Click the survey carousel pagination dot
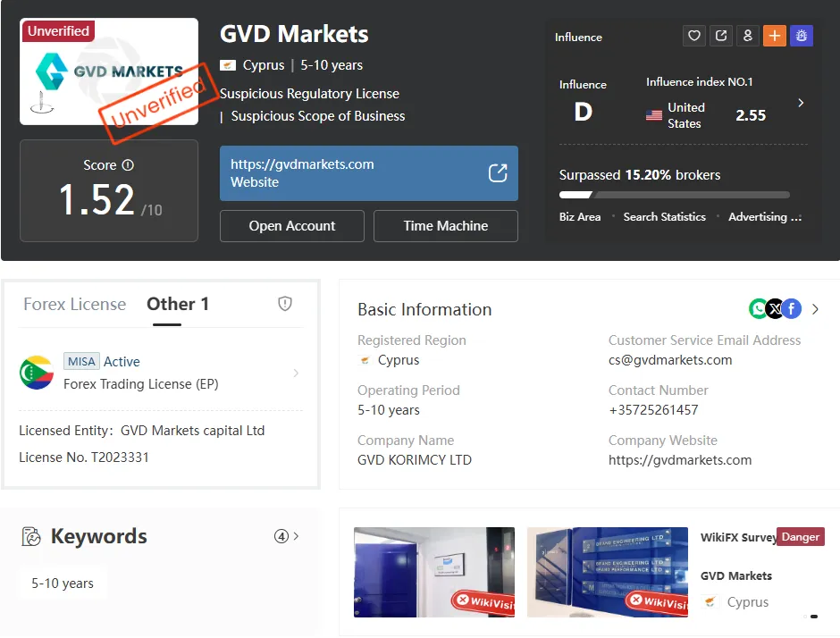840x638 pixels. [x=814, y=617]
